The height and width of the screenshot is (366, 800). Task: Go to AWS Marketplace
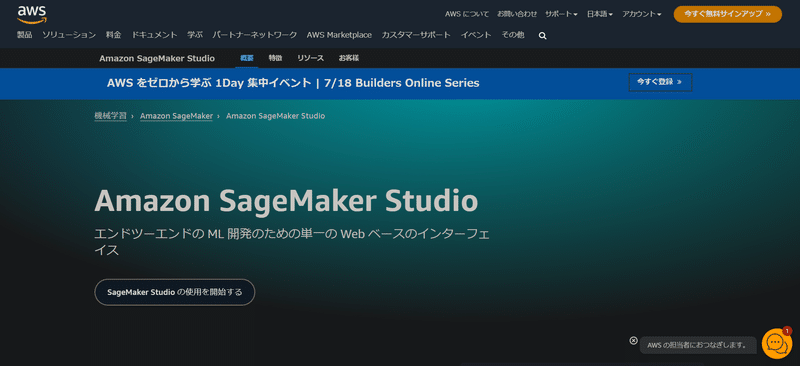(x=339, y=35)
